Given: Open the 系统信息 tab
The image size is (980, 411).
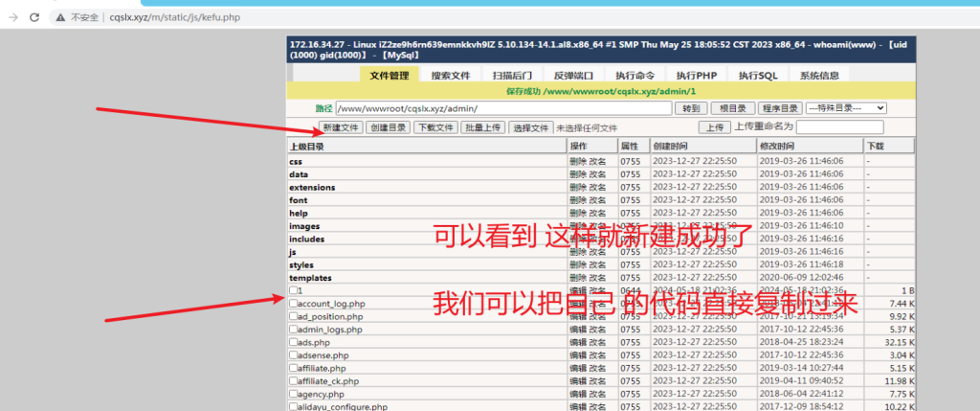Looking at the screenshot, I should (x=819, y=76).
